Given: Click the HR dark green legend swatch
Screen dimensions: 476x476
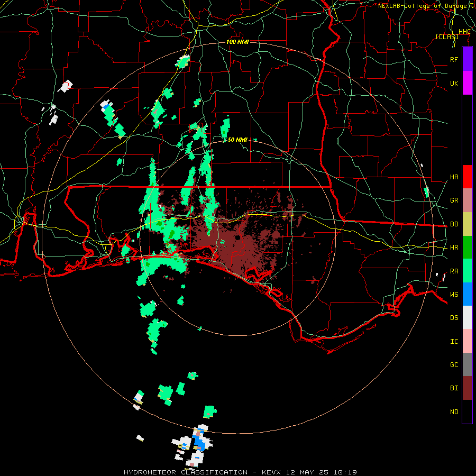Looking at the screenshot, I should click(x=467, y=247).
